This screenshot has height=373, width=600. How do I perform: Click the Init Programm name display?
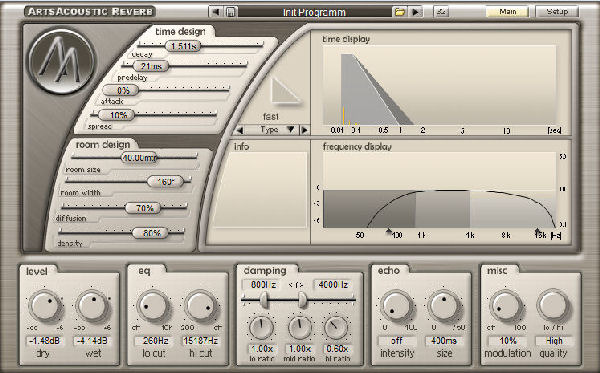[315, 12]
